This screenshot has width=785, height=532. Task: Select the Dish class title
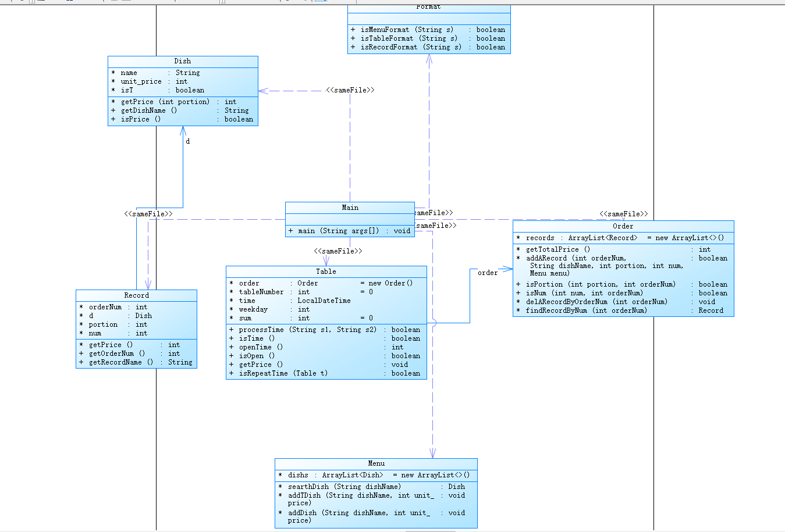[183, 61]
